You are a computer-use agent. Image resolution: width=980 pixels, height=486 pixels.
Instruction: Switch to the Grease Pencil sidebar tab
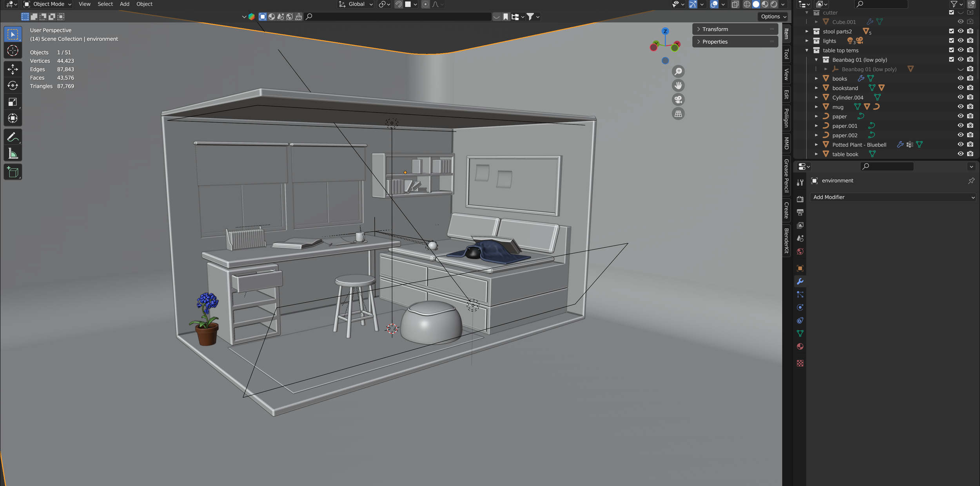click(786, 176)
